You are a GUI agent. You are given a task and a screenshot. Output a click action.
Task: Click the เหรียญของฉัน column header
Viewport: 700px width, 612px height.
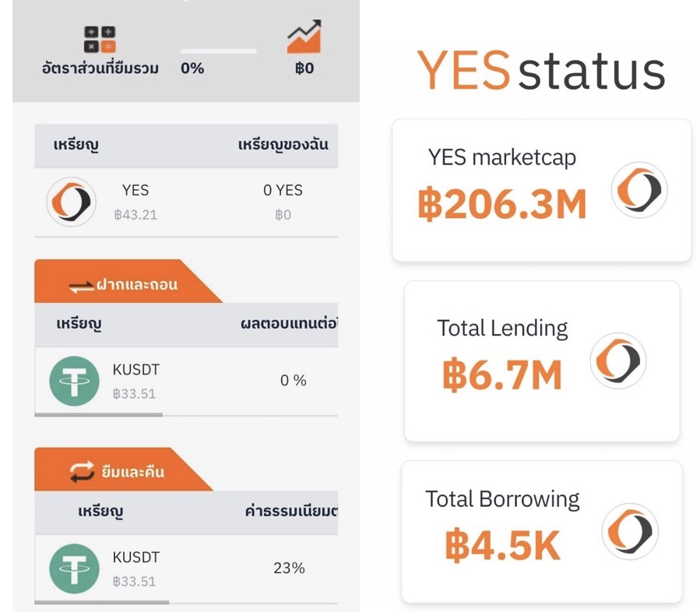[283, 146]
